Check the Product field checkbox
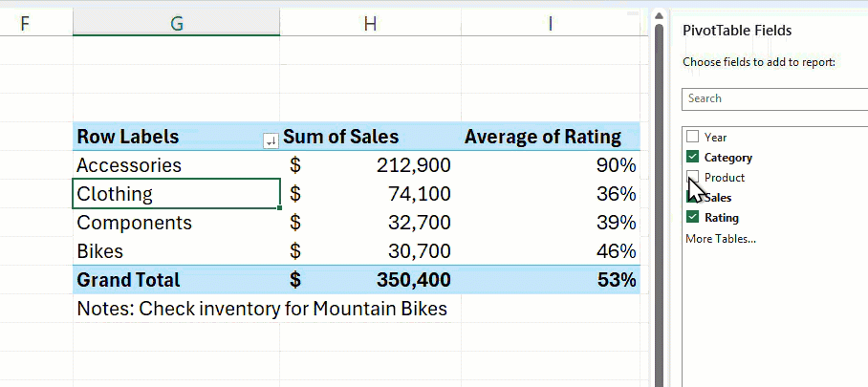 pos(692,177)
